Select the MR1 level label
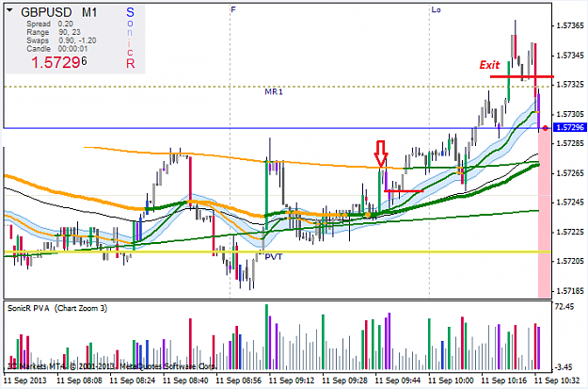This screenshot has width=588, height=389. 274,91
